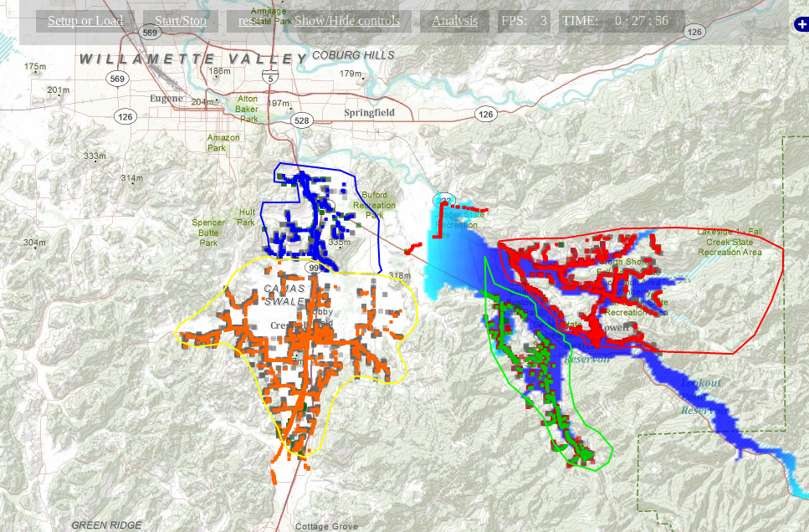809x532 pixels.
Task: Click the Eugene city label
Action: 166,98
